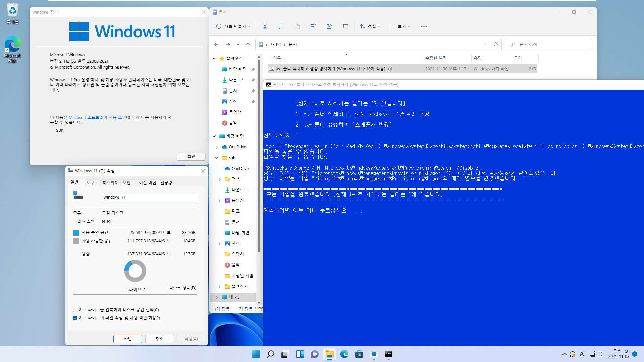This screenshot has height=362, width=644.
Task: Open Widgets from the taskbar
Action: tap(300, 354)
